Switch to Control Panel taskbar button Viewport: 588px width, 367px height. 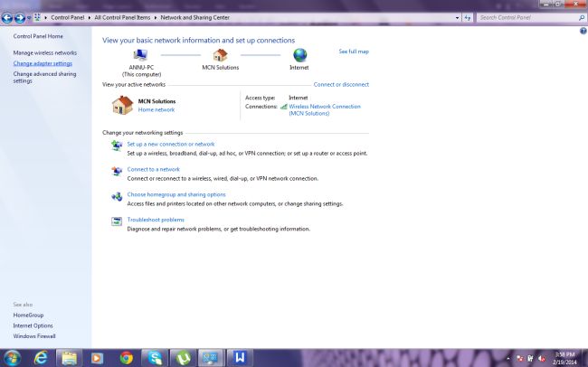211,358
